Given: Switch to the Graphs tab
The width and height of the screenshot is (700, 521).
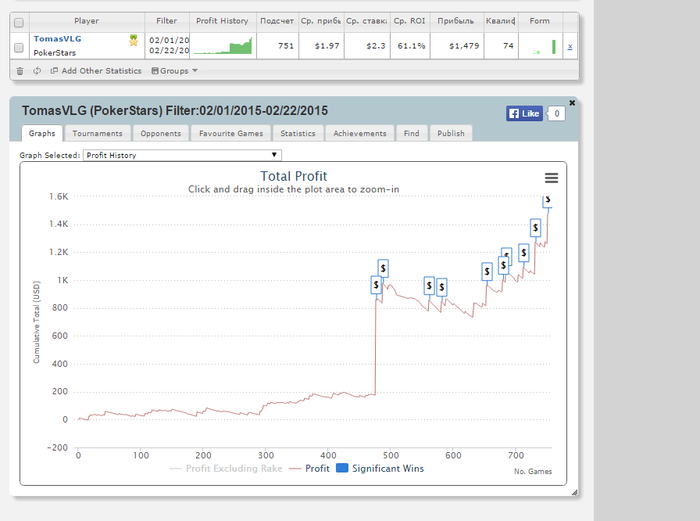Looking at the screenshot, I should tap(42, 133).
